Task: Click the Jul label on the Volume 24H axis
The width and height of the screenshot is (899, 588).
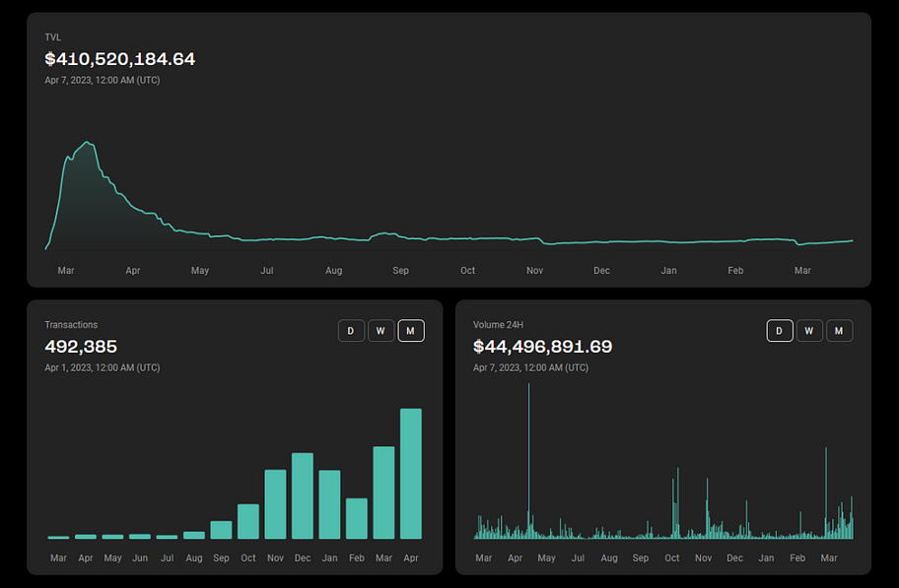Action: tap(578, 558)
